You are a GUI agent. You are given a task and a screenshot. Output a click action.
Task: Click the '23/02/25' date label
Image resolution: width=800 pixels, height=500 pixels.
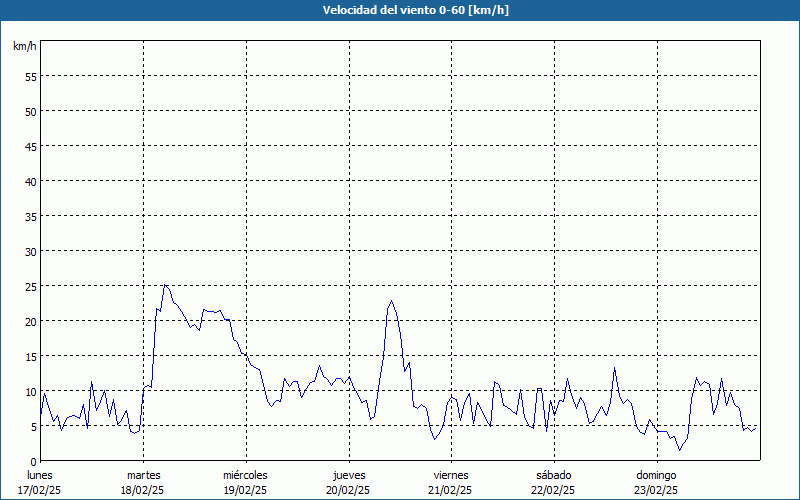tap(656, 490)
